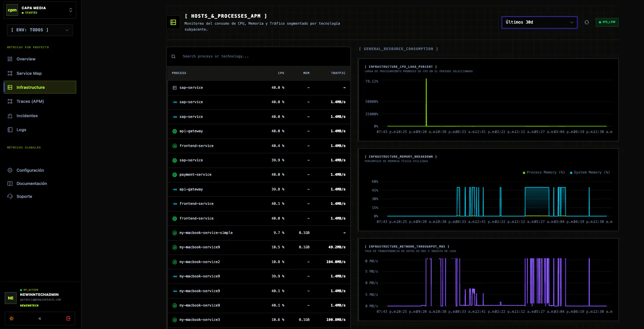
Task: Open Documentación link
Action: pyautogui.click(x=40, y=183)
